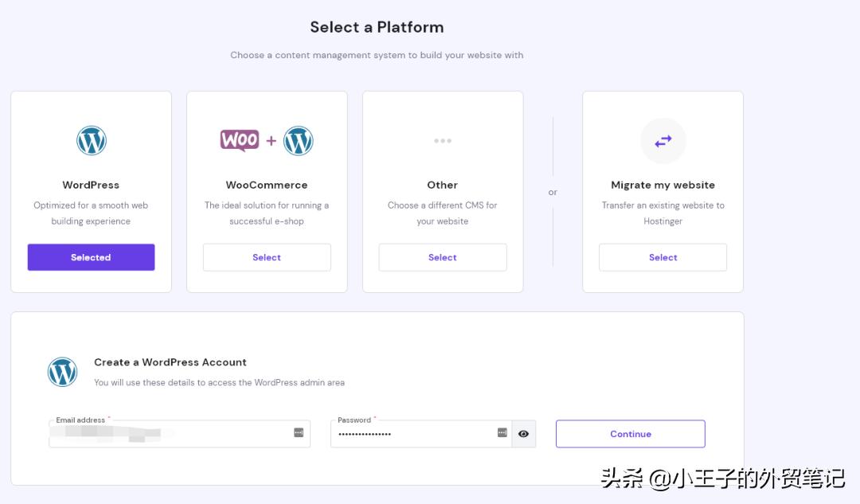Click the Continue button
The image size is (860, 504).
coord(630,433)
